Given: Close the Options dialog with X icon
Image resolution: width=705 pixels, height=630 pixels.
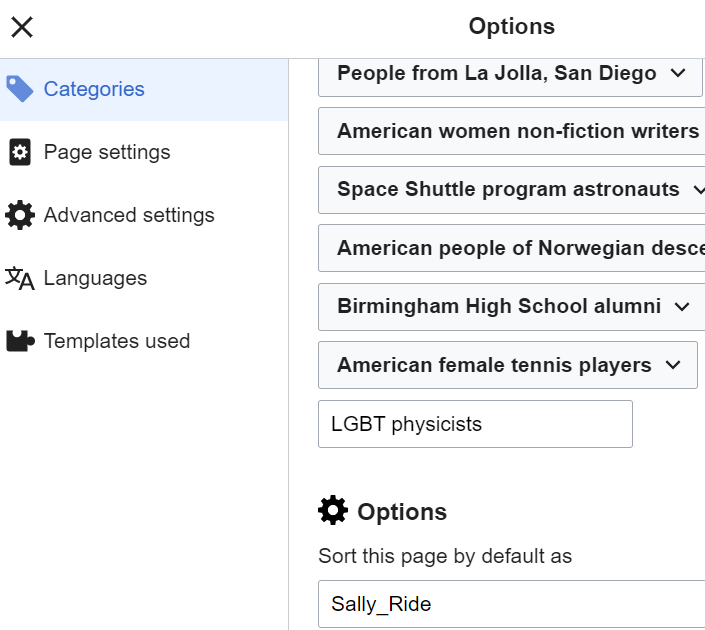Looking at the screenshot, I should pyautogui.click(x=22, y=27).
